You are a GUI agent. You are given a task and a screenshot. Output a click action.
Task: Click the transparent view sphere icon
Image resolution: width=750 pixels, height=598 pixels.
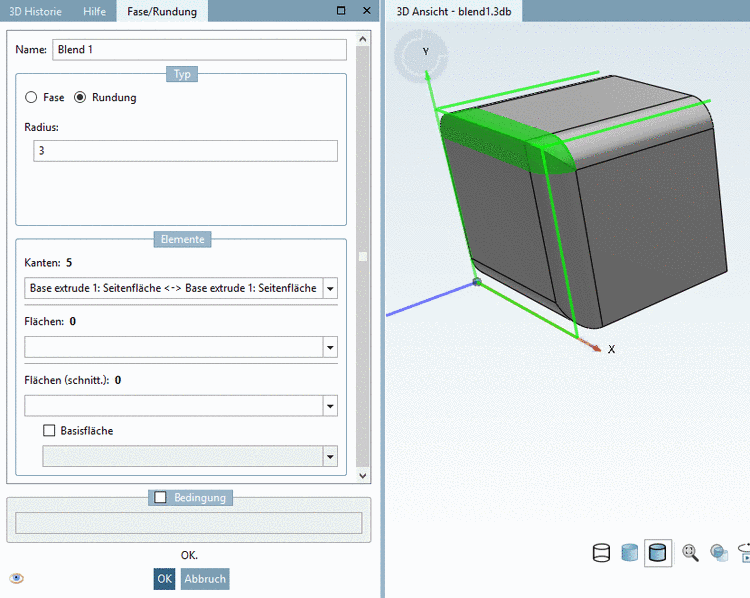coord(718,553)
